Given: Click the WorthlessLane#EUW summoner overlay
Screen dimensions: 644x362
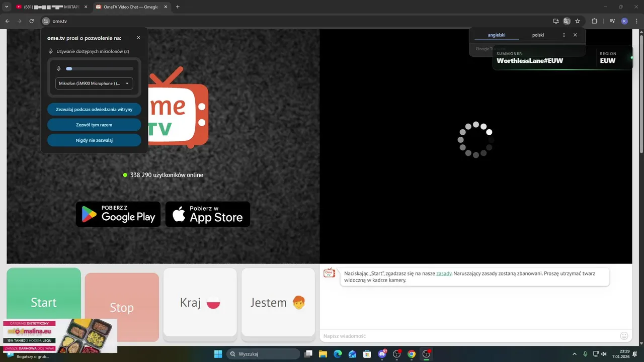Looking at the screenshot, I should (562, 58).
